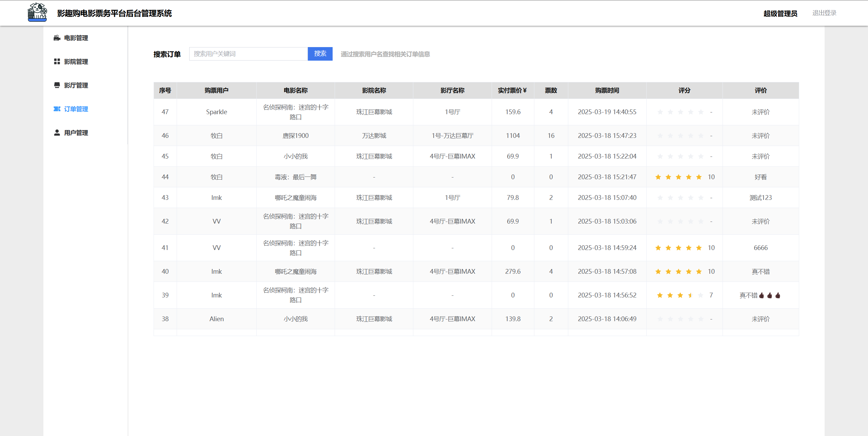The height and width of the screenshot is (436, 868).
Task: Click the 购票时间 column header
Action: coord(607,90)
